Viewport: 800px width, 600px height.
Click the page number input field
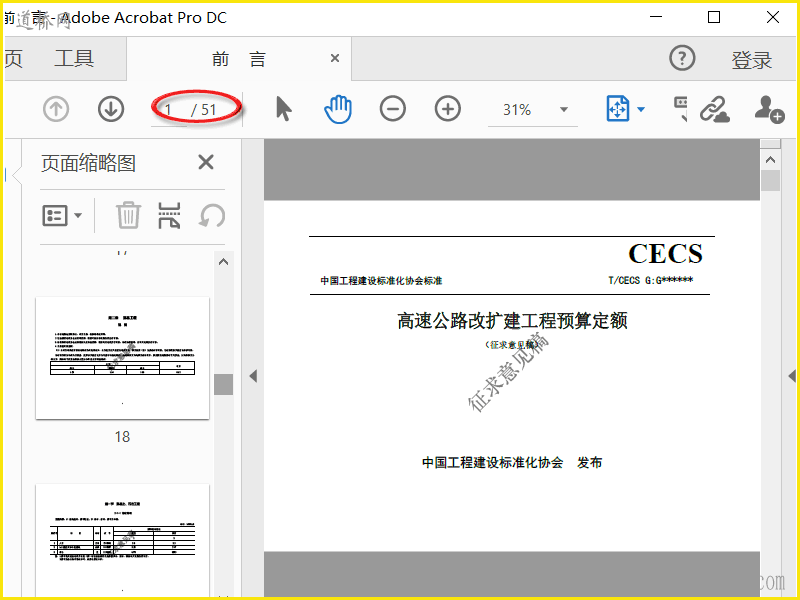point(168,110)
